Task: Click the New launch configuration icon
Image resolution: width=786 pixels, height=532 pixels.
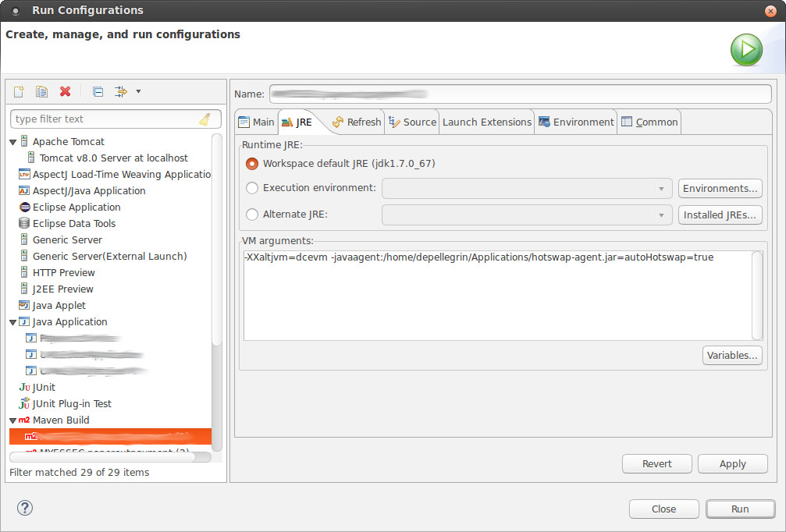Action: [x=19, y=91]
